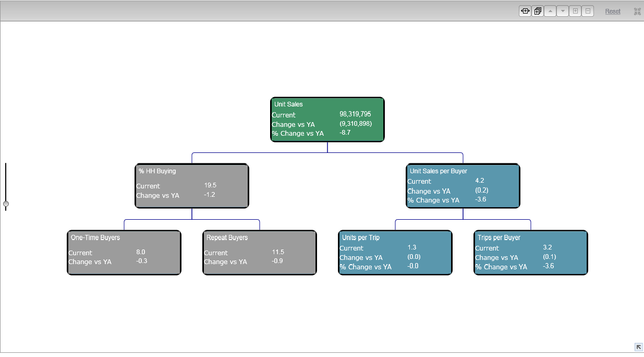
Task: Click the fit-to-width expand icon in toolbar
Action: (x=525, y=11)
